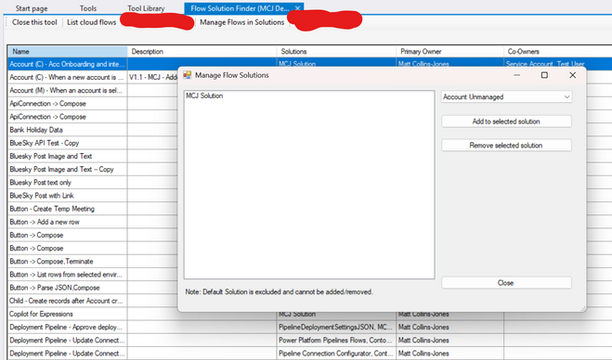Select Button -> Add a new row
The image size is (612, 360).
68,222
